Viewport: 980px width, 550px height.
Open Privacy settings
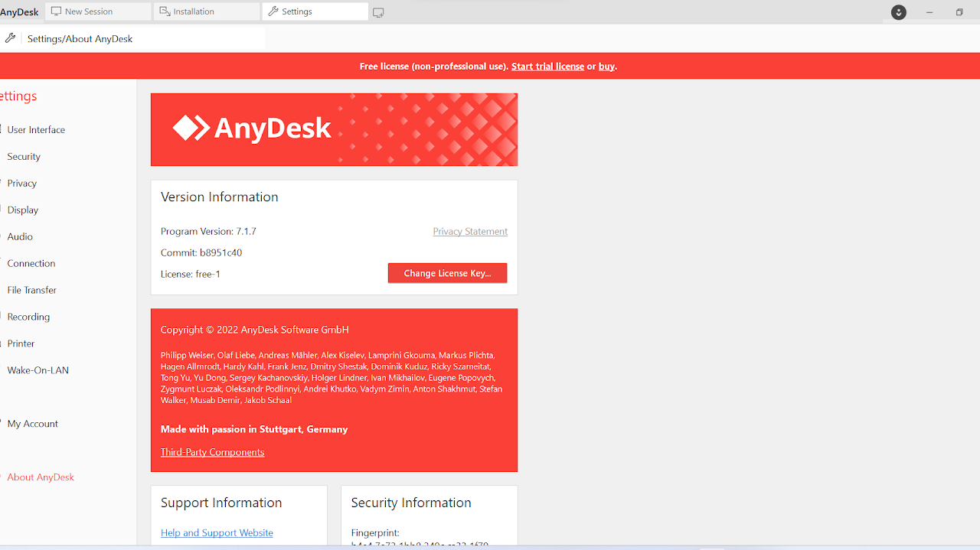[x=22, y=184]
